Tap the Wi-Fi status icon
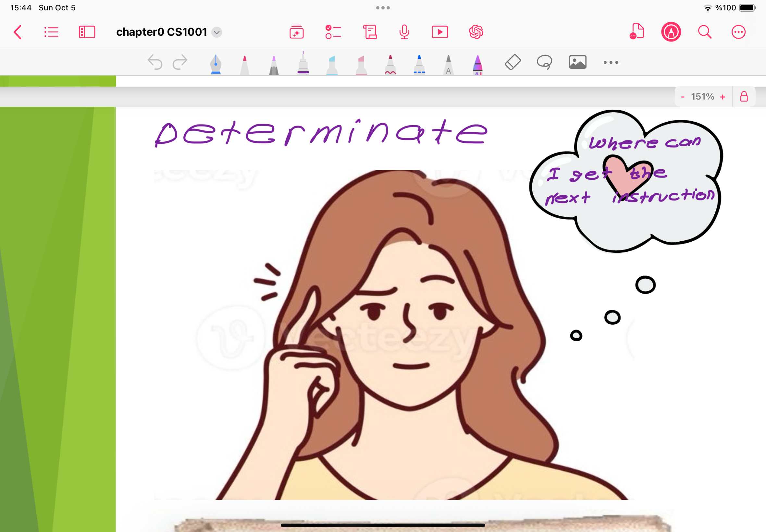Image resolution: width=766 pixels, height=532 pixels. click(707, 8)
